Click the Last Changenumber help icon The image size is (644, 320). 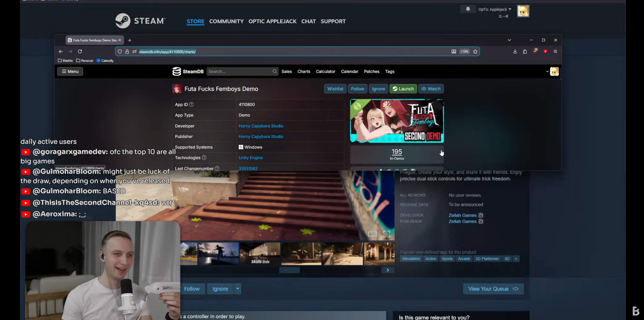[x=217, y=169]
